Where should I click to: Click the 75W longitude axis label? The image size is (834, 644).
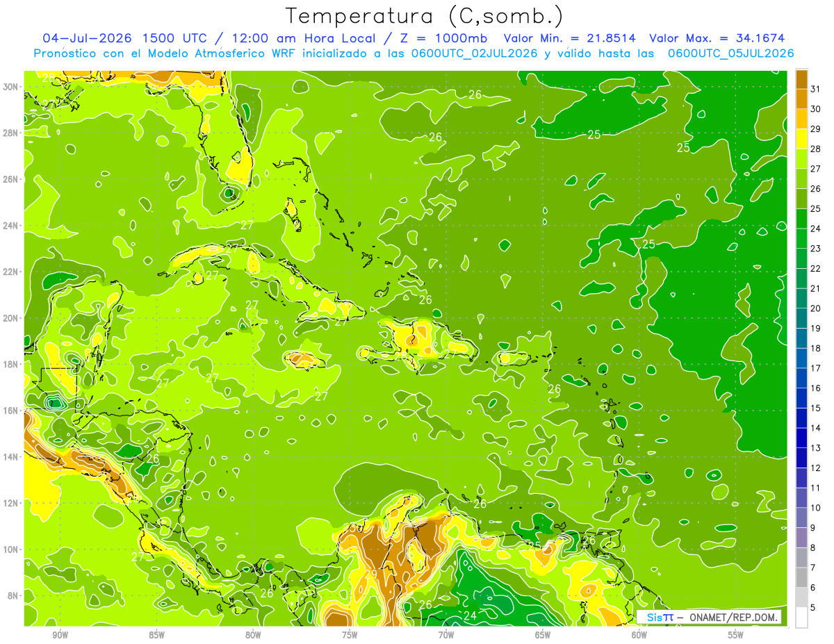click(x=350, y=635)
